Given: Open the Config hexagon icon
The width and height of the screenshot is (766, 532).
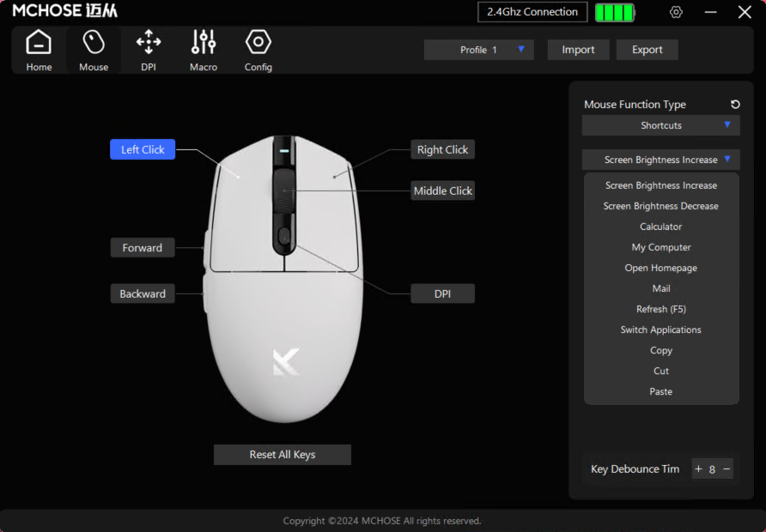Looking at the screenshot, I should click(258, 42).
